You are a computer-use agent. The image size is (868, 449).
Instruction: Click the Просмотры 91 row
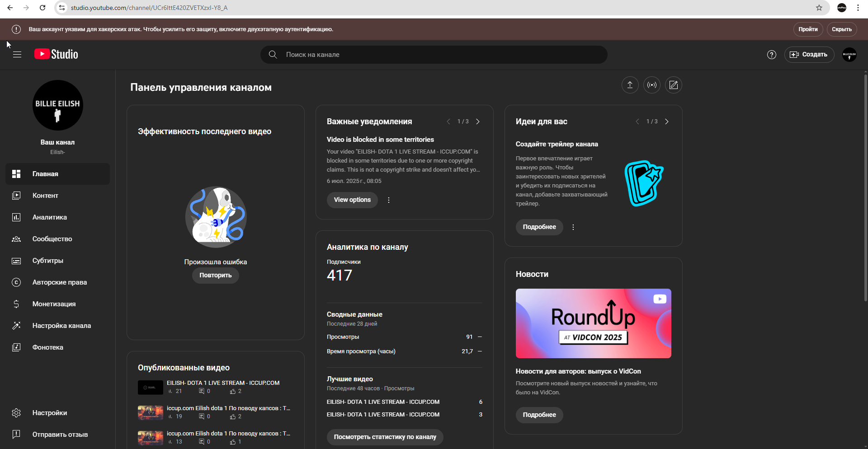[x=405, y=337]
